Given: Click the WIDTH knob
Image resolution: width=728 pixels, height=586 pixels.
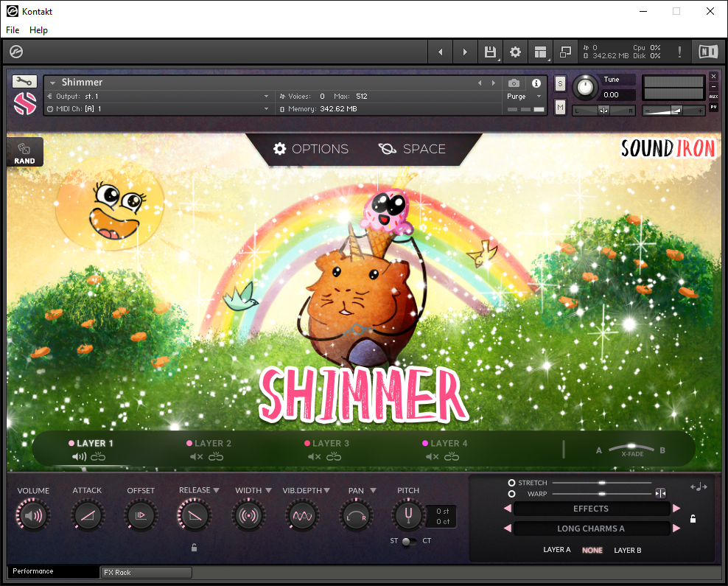Looking at the screenshot, I should [x=248, y=515].
